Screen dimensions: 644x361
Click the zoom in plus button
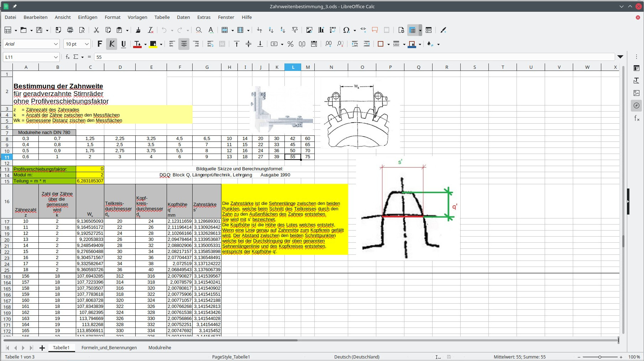(x=621, y=357)
